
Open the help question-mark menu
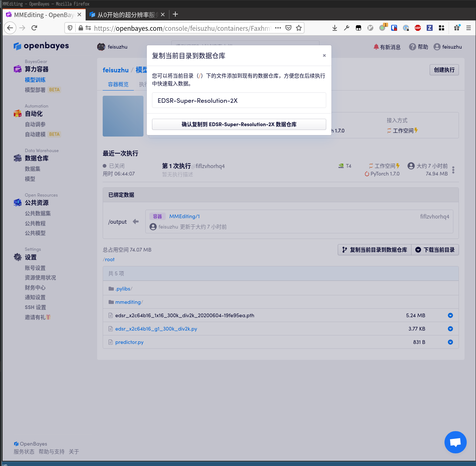pyautogui.click(x=418, y=47)
